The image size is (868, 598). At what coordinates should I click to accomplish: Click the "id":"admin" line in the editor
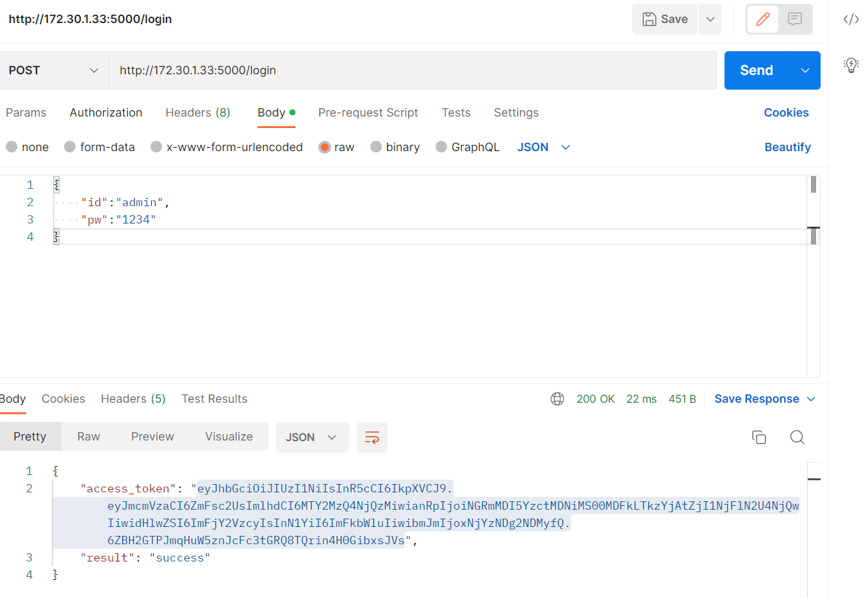point(126,202)
